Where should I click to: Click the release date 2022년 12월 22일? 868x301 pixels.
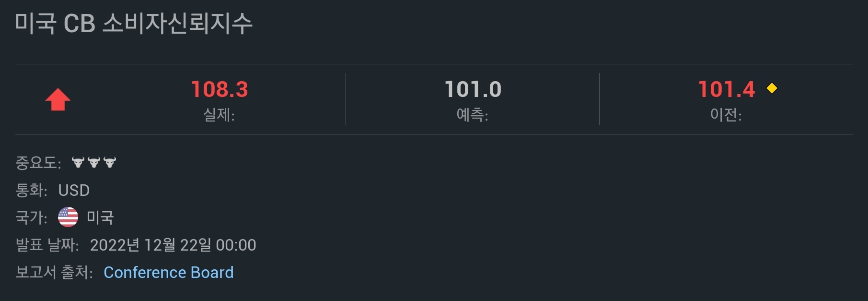pyautogui.click(x=150, y=245)
